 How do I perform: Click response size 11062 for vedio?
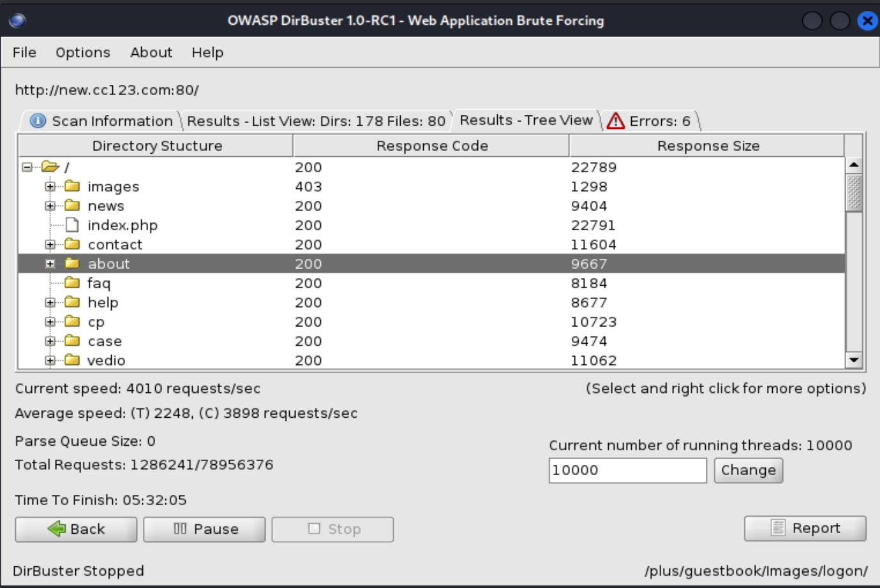(593, 360)
